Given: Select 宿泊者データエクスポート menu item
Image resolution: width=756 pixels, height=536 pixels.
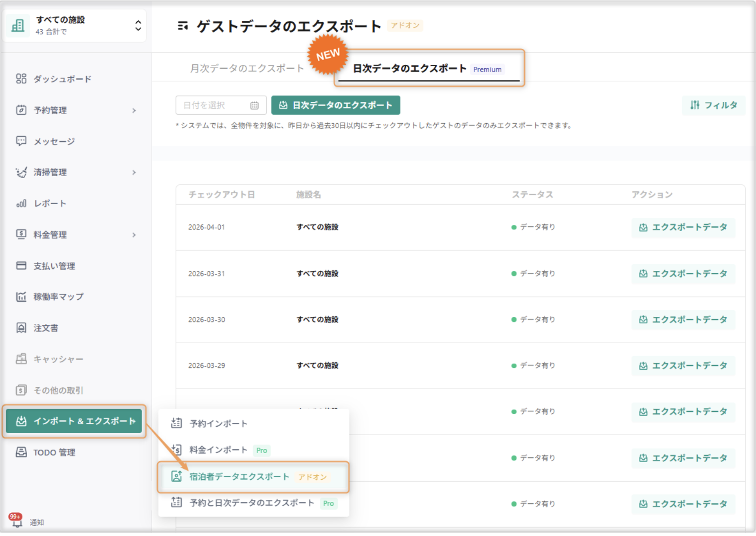Looking at the screenshot, I should pos(254,476).
